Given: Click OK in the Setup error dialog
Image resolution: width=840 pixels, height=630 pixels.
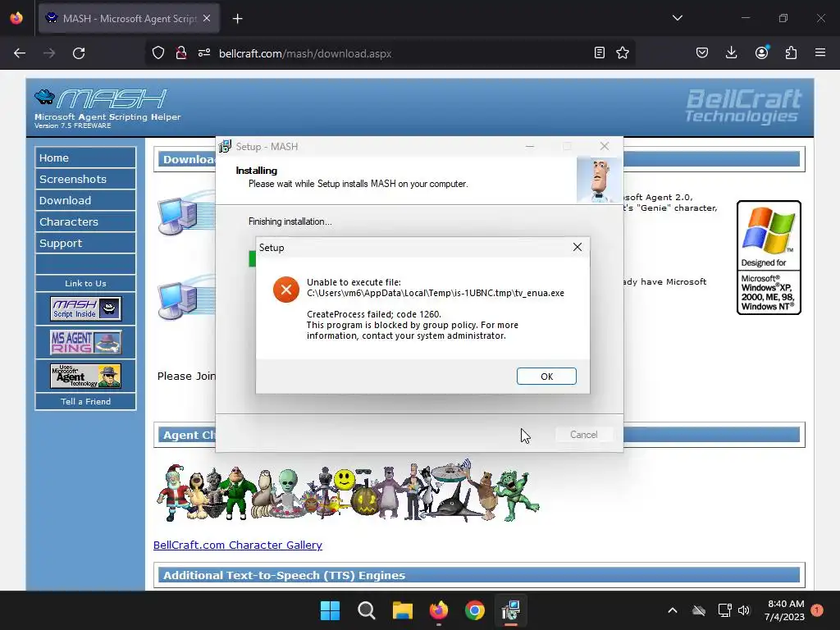Looking at the screenshot, I should click(x=546, y=376).
